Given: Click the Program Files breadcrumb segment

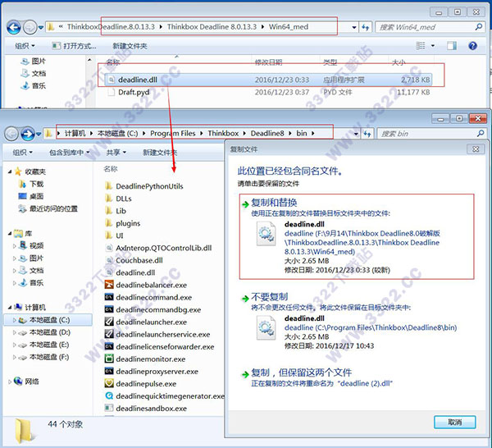Looking at the screenshot, I should [x=172, y=134].
